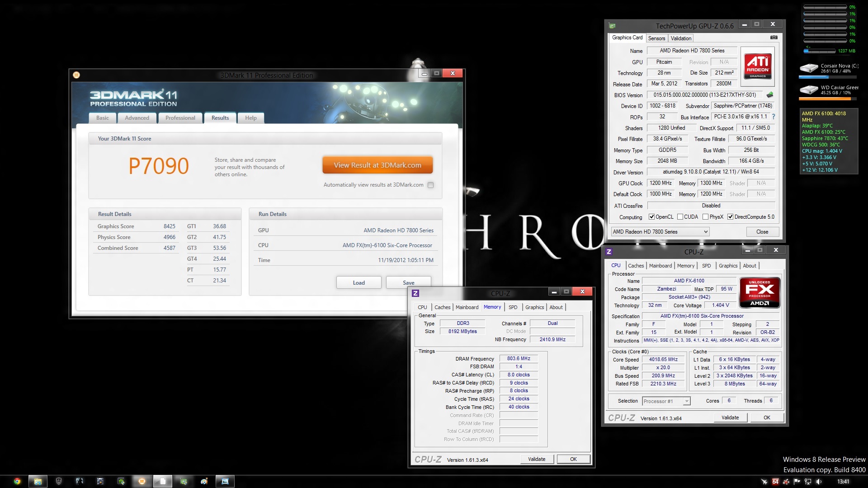Click the ATI Radeon logo
The height and width of the screenshot is (488, 868).
758,66
